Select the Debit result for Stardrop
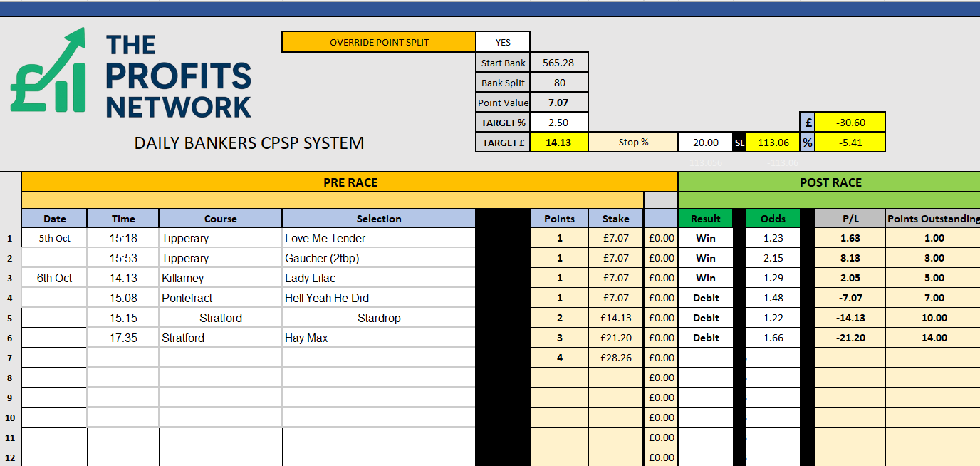This screenshot has height=466, width=980. click(x=705, y=318)
